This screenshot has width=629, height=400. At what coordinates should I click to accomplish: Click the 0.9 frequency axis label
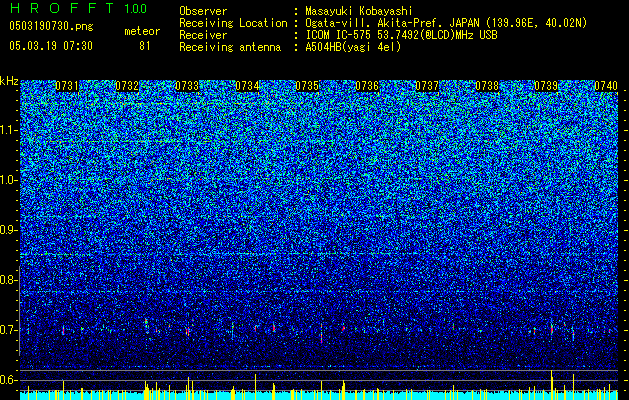click(9, 230)
